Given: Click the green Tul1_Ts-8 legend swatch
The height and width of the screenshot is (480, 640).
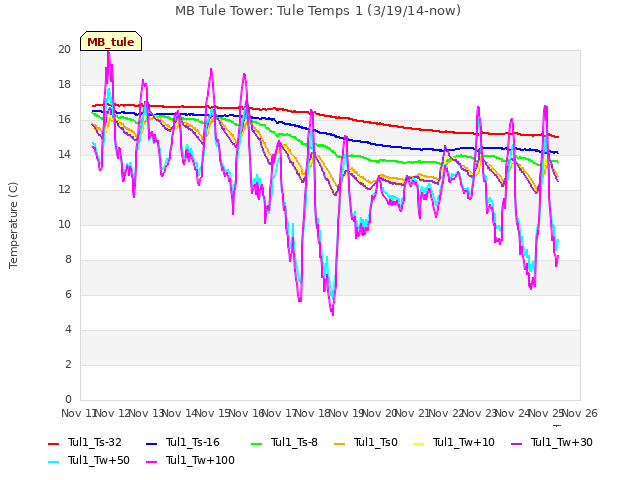Looking at the screenshot, I should tap(257, 443).
